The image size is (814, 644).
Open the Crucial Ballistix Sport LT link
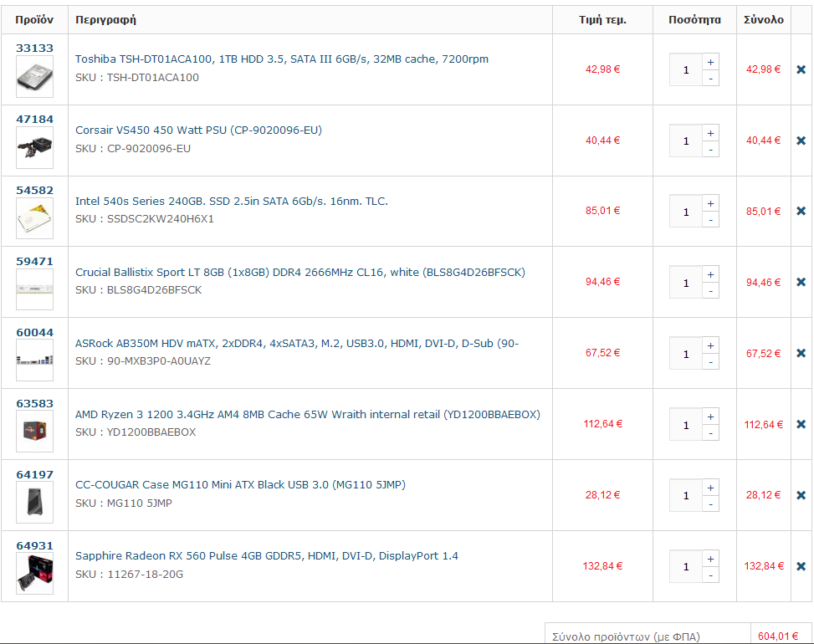pyautogui.click(x=300, y=273)
